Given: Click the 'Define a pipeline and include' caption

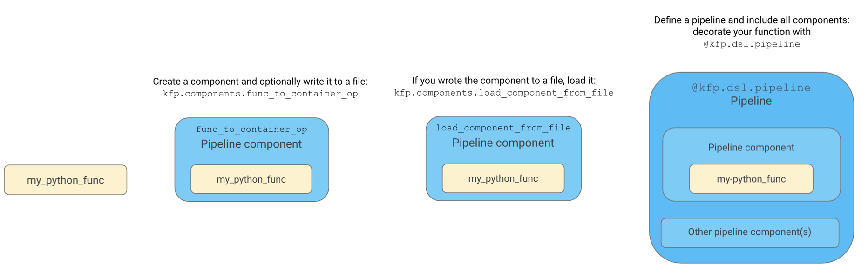Looking at the screenshot, I should 752,20.
